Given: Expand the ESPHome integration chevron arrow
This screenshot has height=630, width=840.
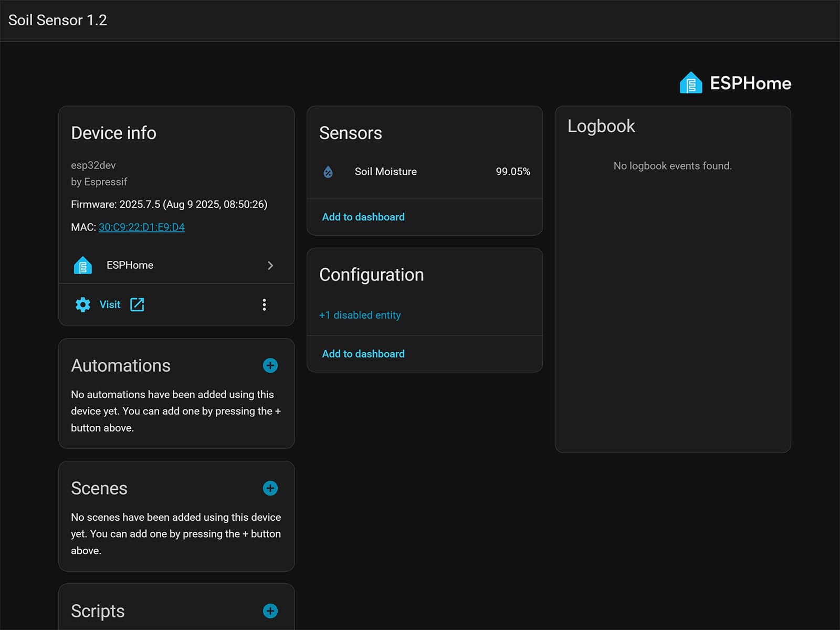Looking at the screenshot, I should click(x=270, y=266).
